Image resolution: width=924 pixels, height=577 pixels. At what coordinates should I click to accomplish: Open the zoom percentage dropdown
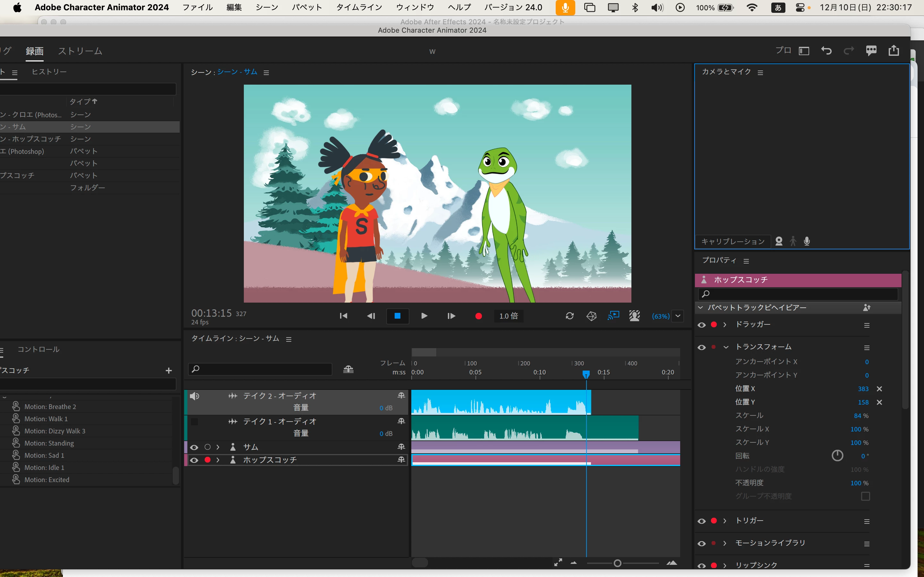[x=678, y=316]
